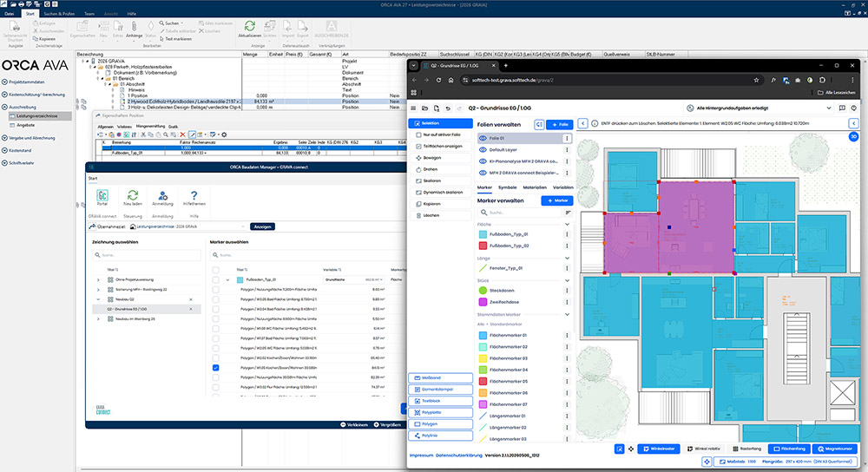Viewport: 868px width, 472px height.
Task: Select the Dynamisch skalieren tool
Action: point(440,192)
